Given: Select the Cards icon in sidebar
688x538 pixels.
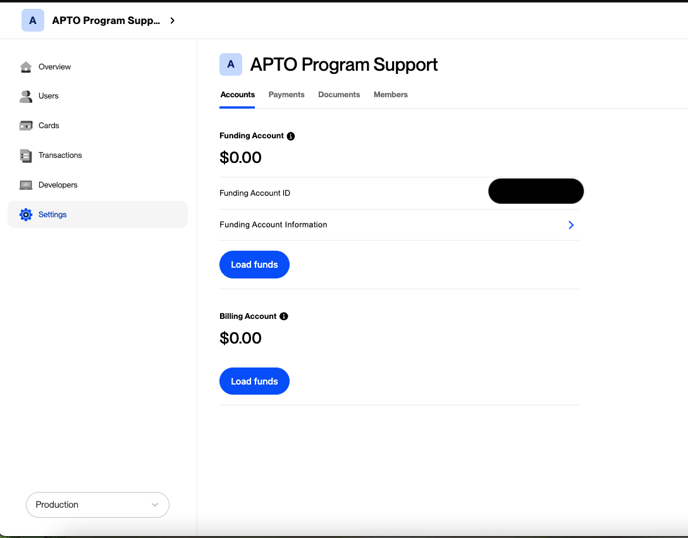Looking at the screenshot, I should (26, 126).
